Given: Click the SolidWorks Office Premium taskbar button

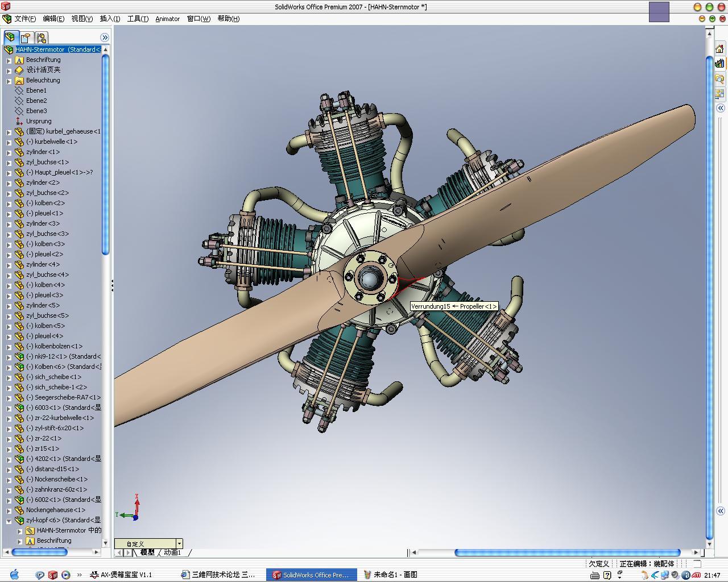Looking at the screenshot, I should [x=312, y=575].
